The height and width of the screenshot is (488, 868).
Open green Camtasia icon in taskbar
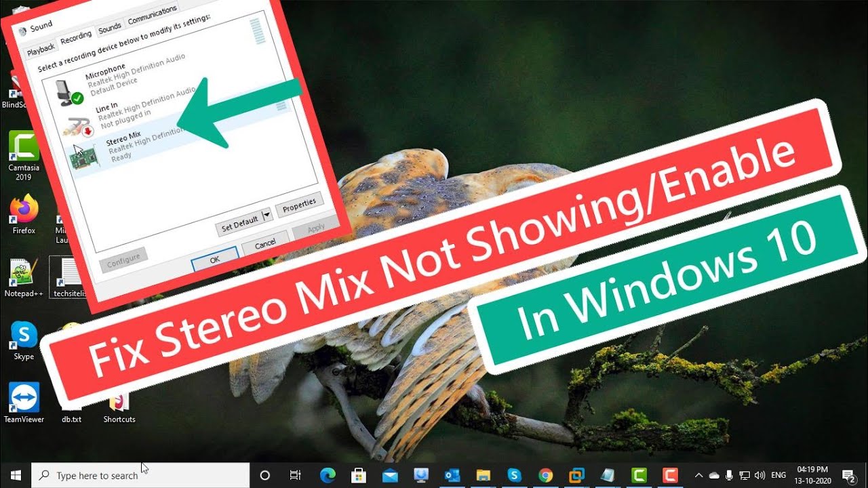[639, 475]
